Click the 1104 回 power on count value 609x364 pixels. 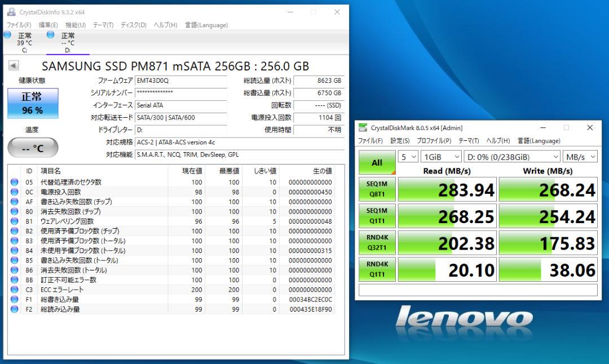click(319, 118)
